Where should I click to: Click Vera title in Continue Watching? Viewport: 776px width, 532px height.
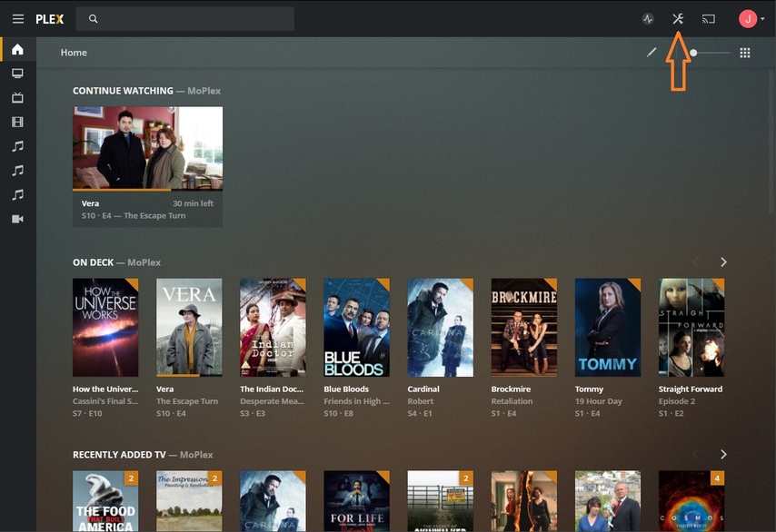[x=90, y=203]
